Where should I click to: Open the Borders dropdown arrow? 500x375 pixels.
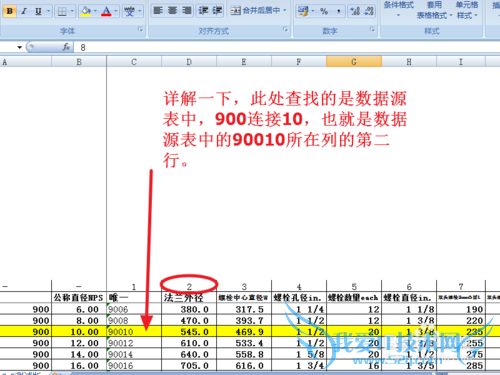pyautogui.click(x=72, y=11)
